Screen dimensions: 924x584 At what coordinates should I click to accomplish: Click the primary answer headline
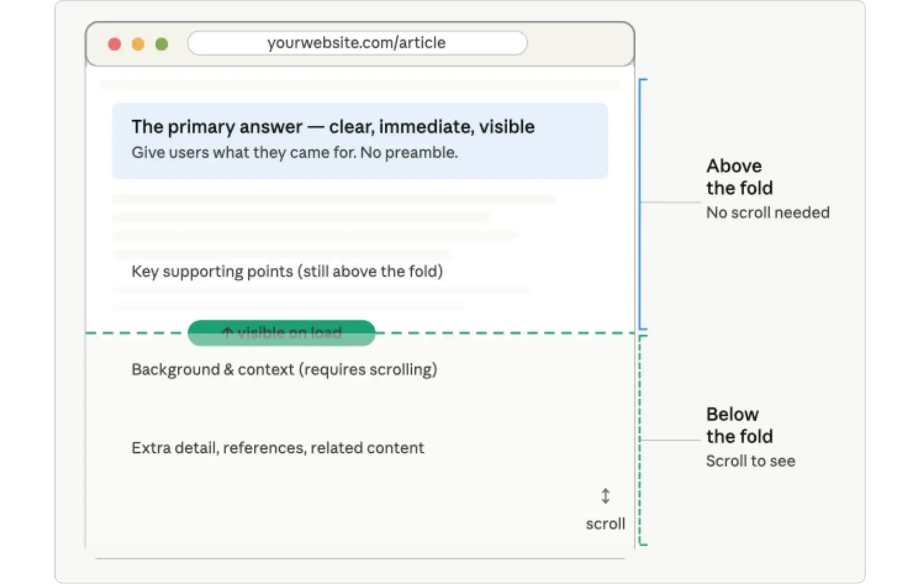tap(333, 127)
